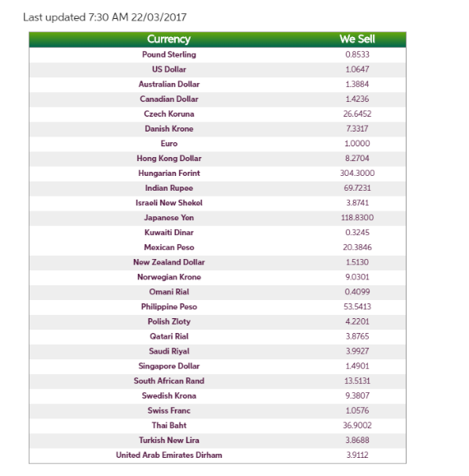Select the Pound Sterling currency row
The image size is (469, 476).
point(218,54)
